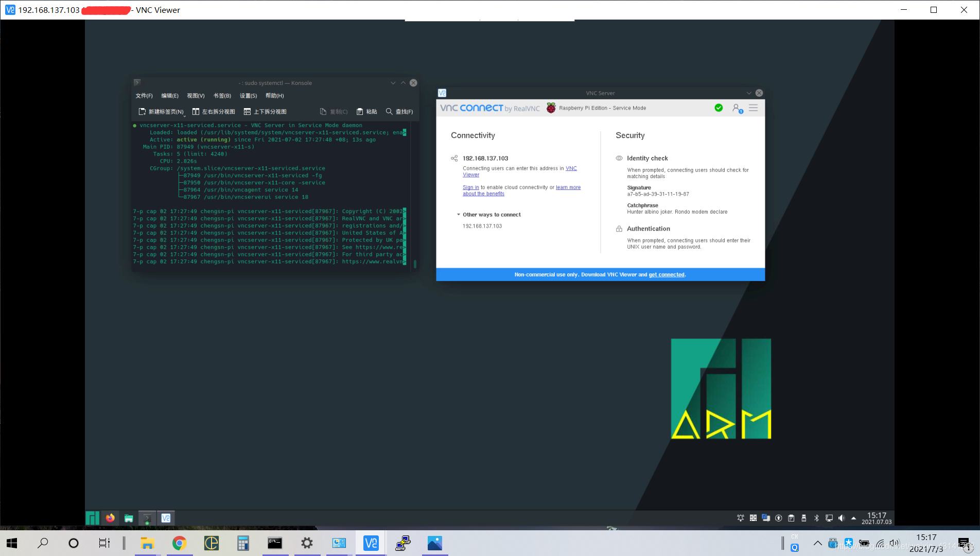Image resolution: width=980 pixels, height=556 pixels.
Task: Open Command Prompt from Windows taskbar
Action: [275, 543]
